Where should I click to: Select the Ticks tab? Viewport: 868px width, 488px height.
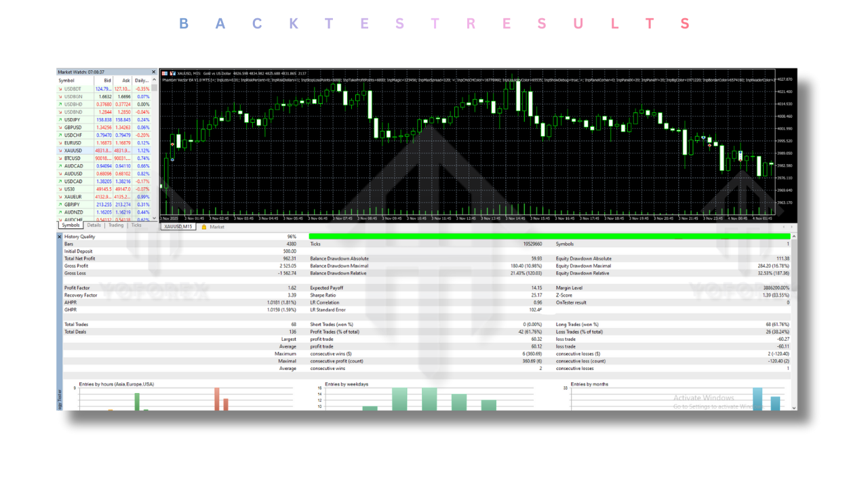(136, 225)
